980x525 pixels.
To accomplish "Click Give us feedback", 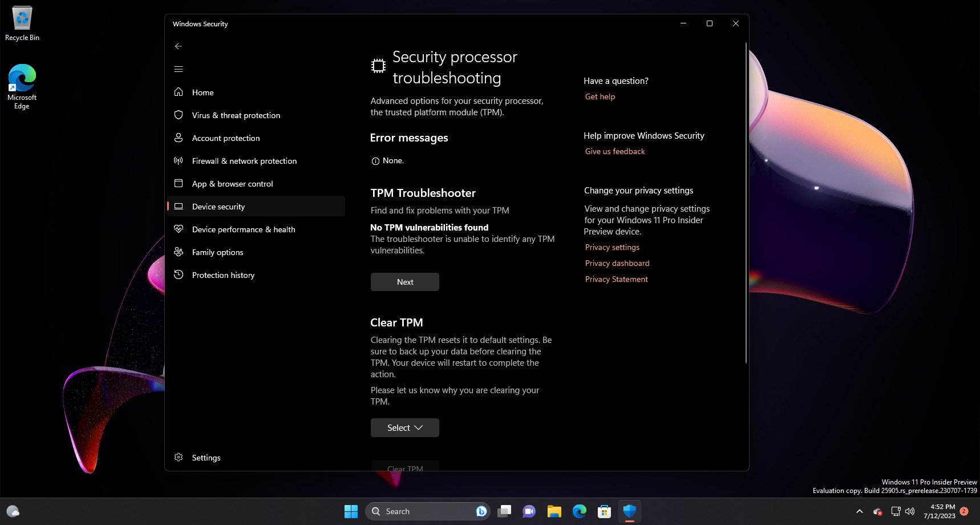I will 615,151.
